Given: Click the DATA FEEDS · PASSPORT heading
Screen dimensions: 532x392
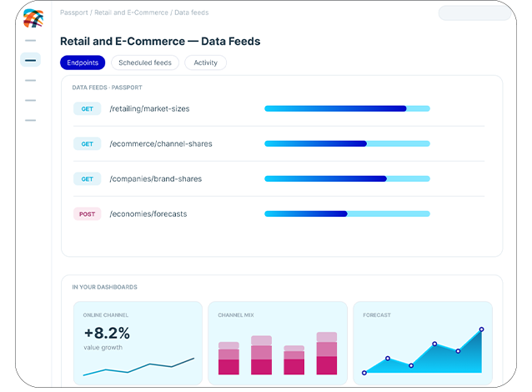Looking at the screenshot, I should (107, 88).
